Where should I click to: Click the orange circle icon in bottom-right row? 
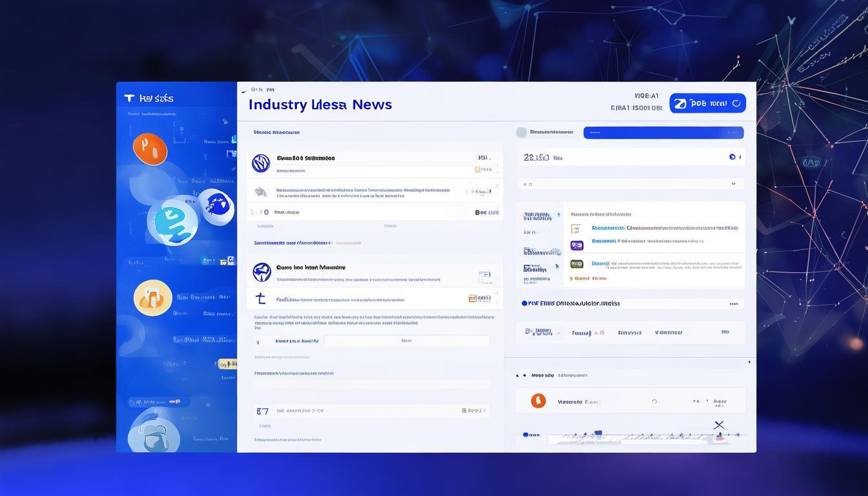pyautogui.click(x=538, y=401)
